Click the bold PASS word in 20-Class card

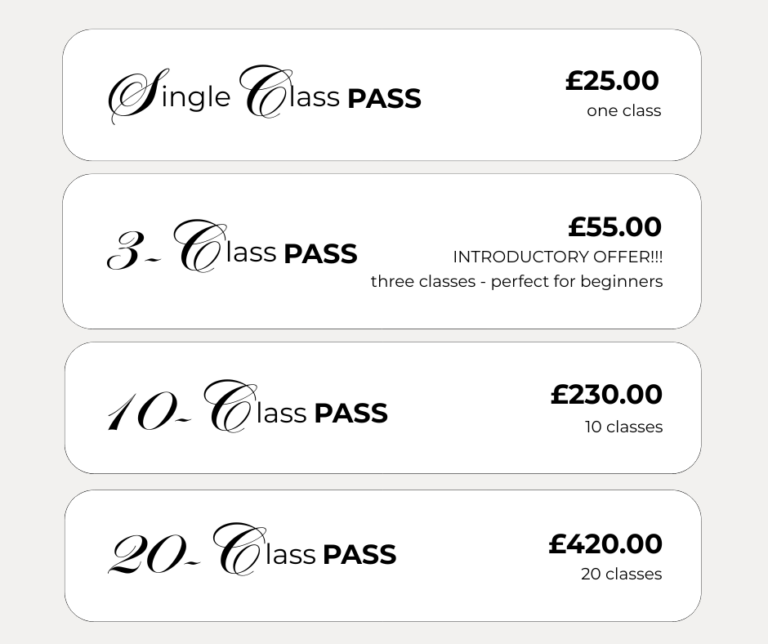coord(360,555)
